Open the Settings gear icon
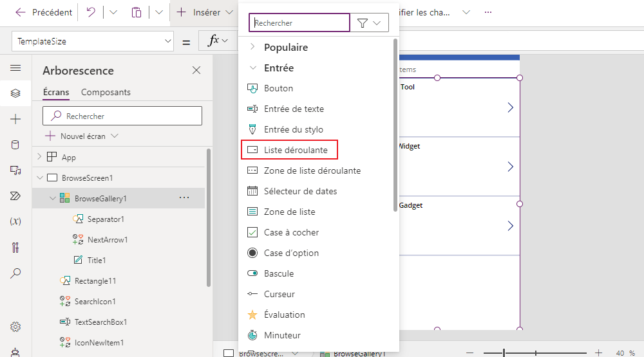Image resolution: width=644 pixels, height=357 pixels. coord(15,327)
